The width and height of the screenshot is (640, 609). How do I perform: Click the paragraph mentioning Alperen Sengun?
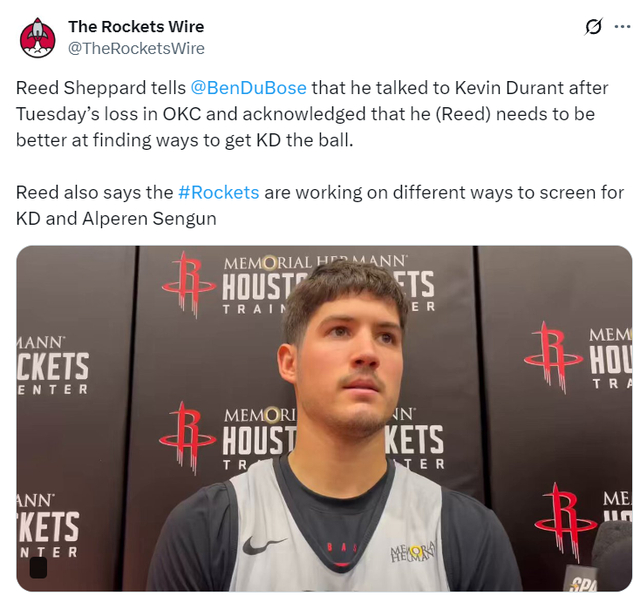point(320,206)
